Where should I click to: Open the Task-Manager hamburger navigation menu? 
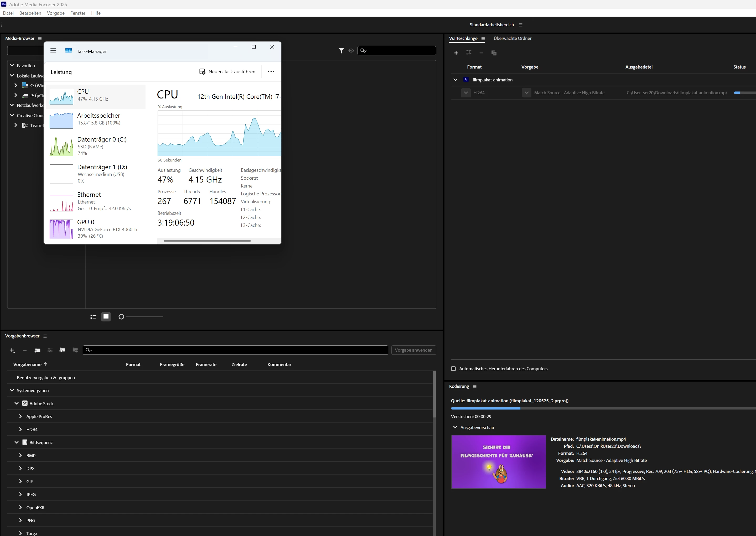(53, 50)
